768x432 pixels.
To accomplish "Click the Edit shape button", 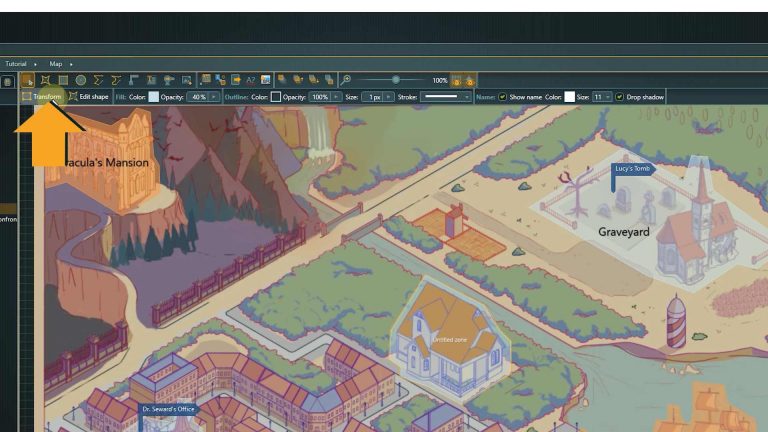I will [89, 96].
